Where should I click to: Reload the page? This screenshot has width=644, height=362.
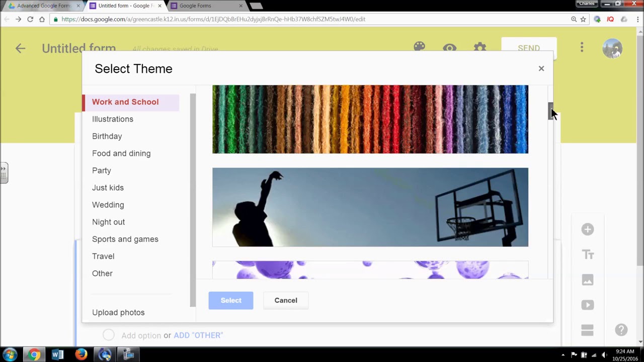tap(30, 19)
